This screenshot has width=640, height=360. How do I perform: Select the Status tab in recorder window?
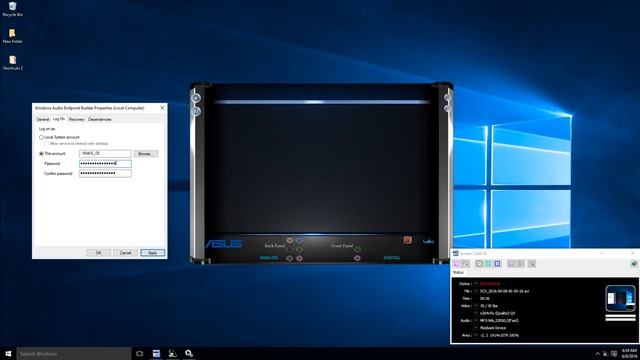click(458, 272)
